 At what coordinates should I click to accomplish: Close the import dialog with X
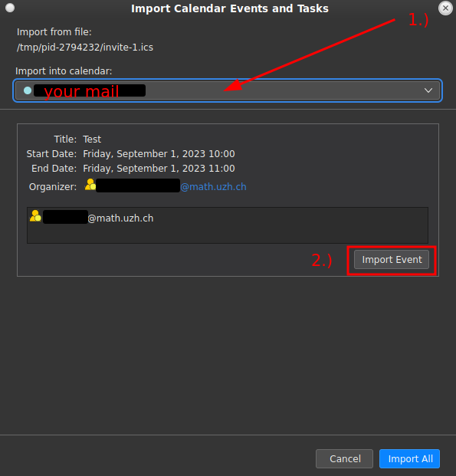point(445,8)
